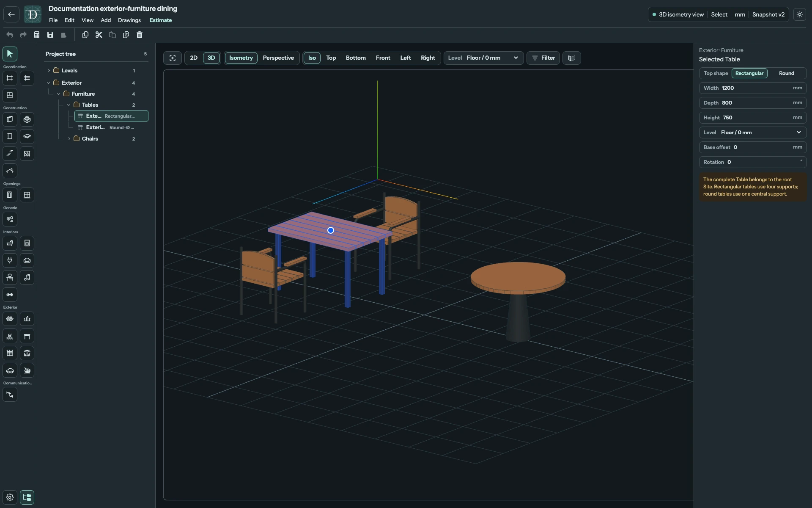The image size is (812, 508).
Task: Pick the car exterior tool
Action: (10, 370)
